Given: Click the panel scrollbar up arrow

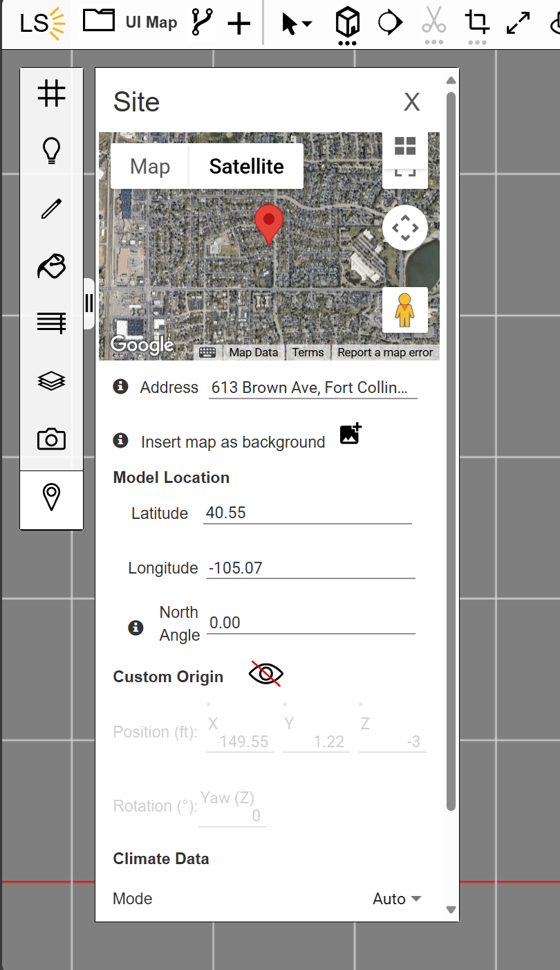Looking at the screenshot, I should [x=451, y=80].
